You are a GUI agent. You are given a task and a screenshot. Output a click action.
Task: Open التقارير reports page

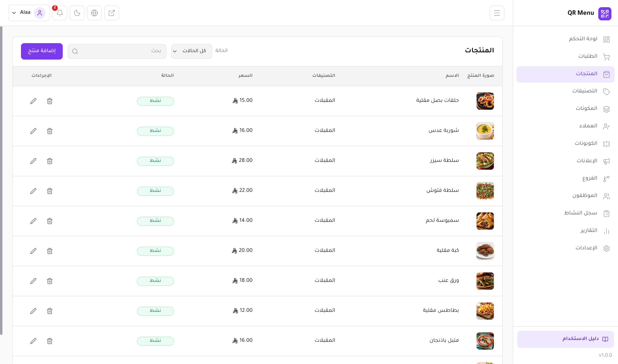click(x=566, y=231)
